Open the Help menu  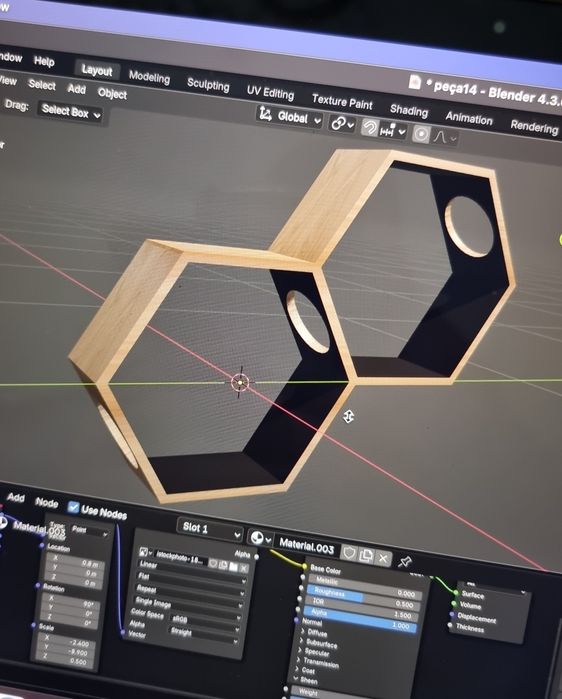[44, 61]
